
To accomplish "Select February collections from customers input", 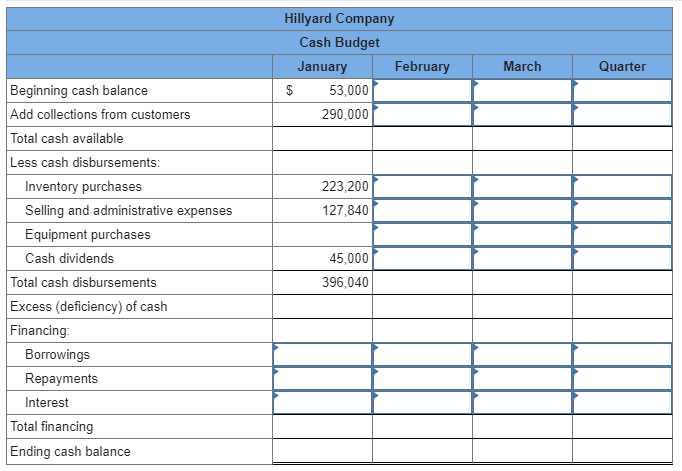I will pyautogui.click(x=422, y=114).
